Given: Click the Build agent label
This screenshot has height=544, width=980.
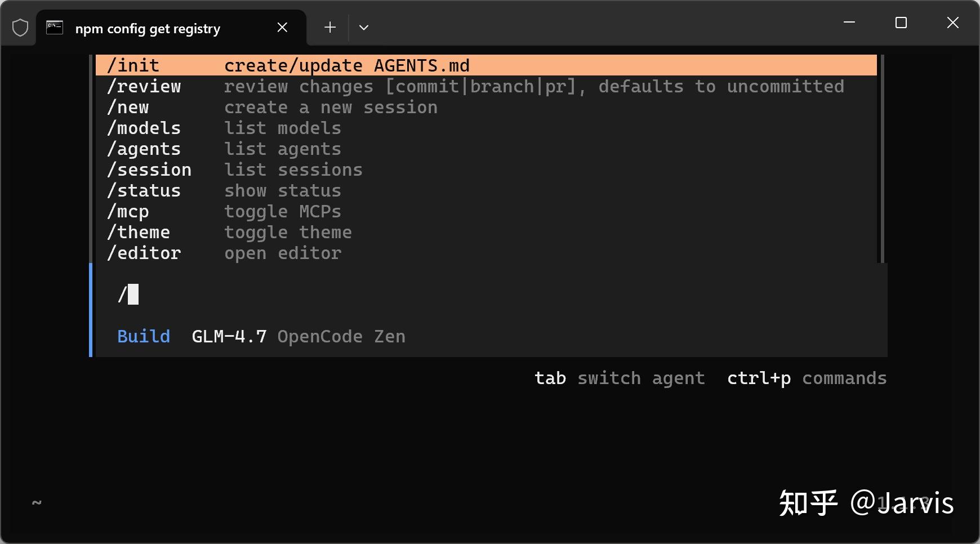Looking at the screenshot, I should coord(144,336).
